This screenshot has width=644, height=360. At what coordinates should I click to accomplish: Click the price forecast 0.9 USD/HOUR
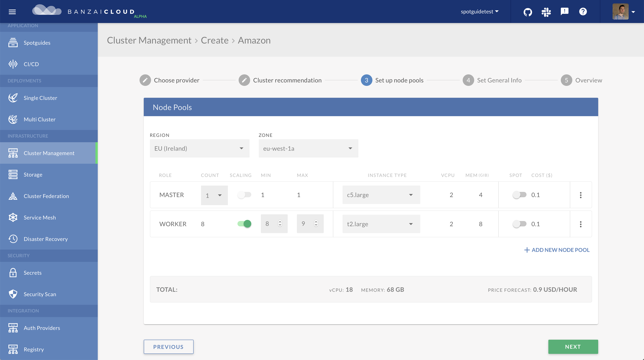(555, 289)
